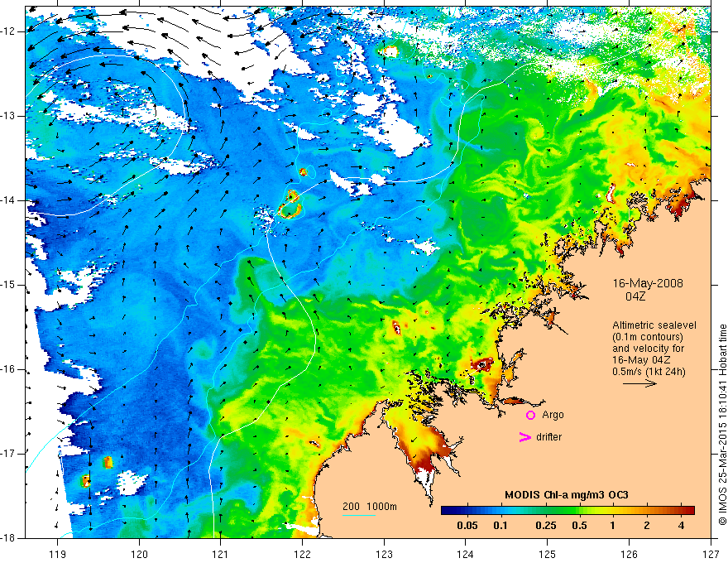
Task: Click the latitude -17 axis label
Action: point(9,454)
